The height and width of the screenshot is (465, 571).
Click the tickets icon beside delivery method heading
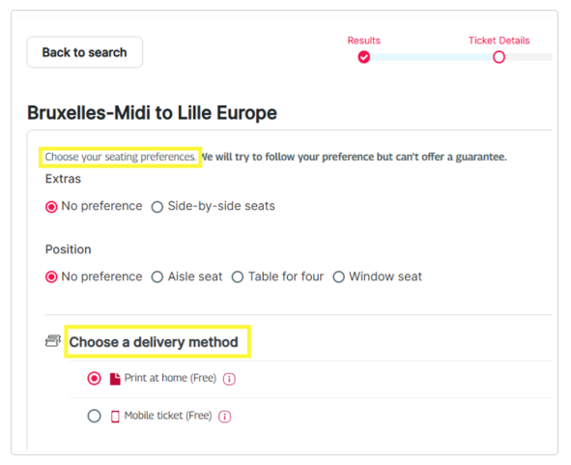53,341
